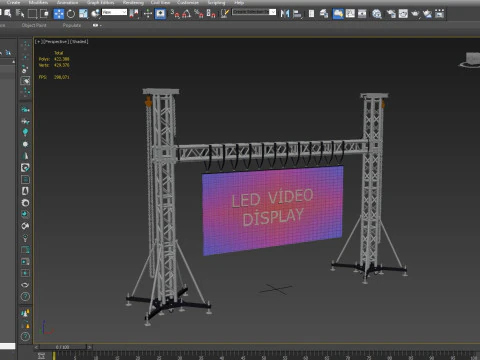Open the Curve Editor
The image size is (480, 360).
[350, 13]
